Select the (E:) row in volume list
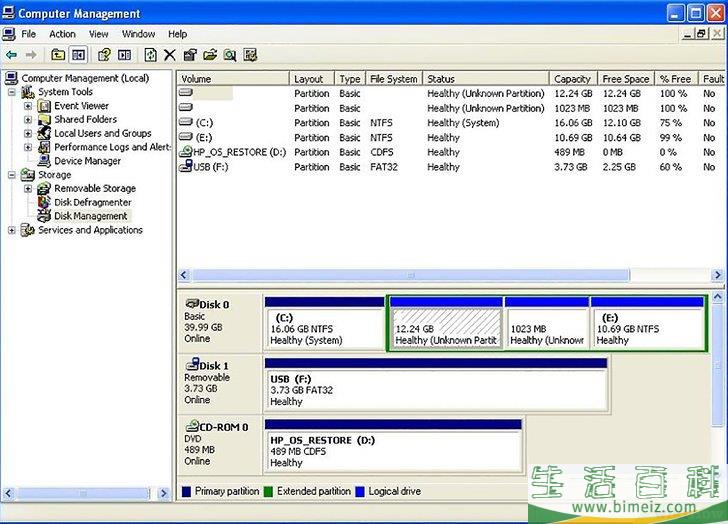This screenshot has height=524, width=728. click(x=450, y=137)
